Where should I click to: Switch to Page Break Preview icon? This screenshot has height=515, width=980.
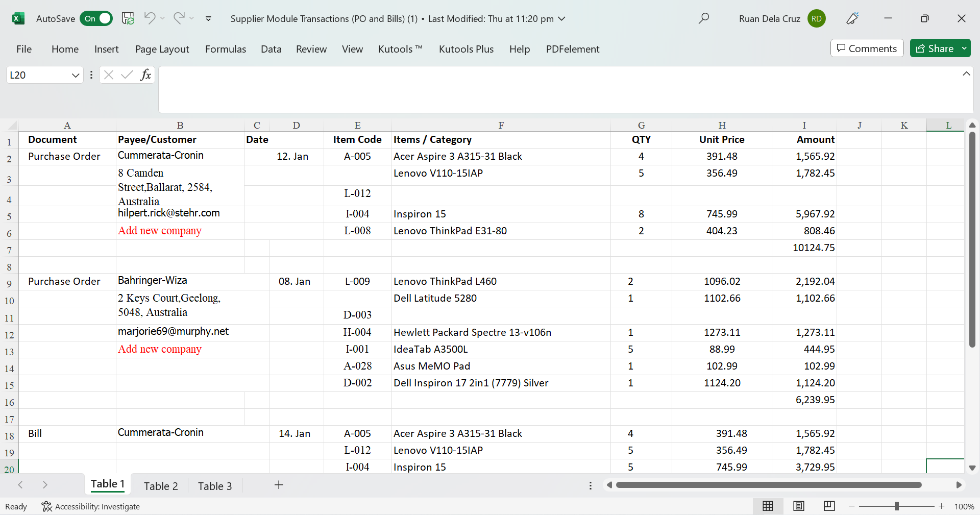coord(829,506)
